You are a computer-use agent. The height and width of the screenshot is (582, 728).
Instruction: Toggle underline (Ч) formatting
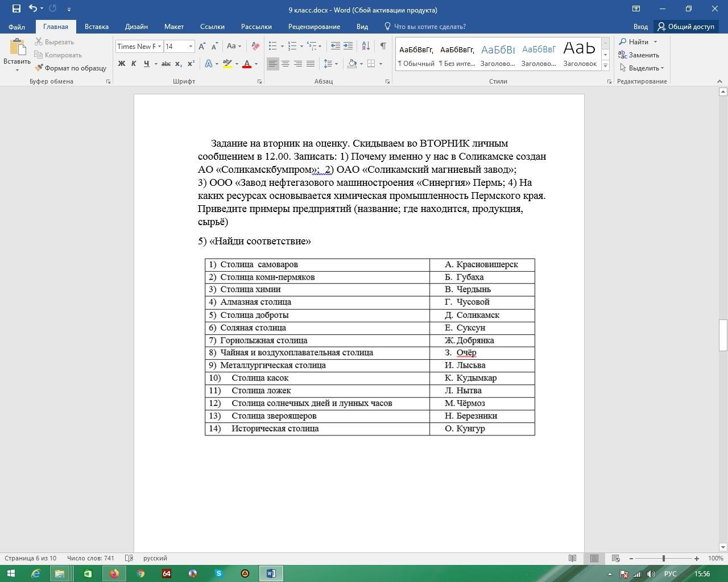(146, 64)
